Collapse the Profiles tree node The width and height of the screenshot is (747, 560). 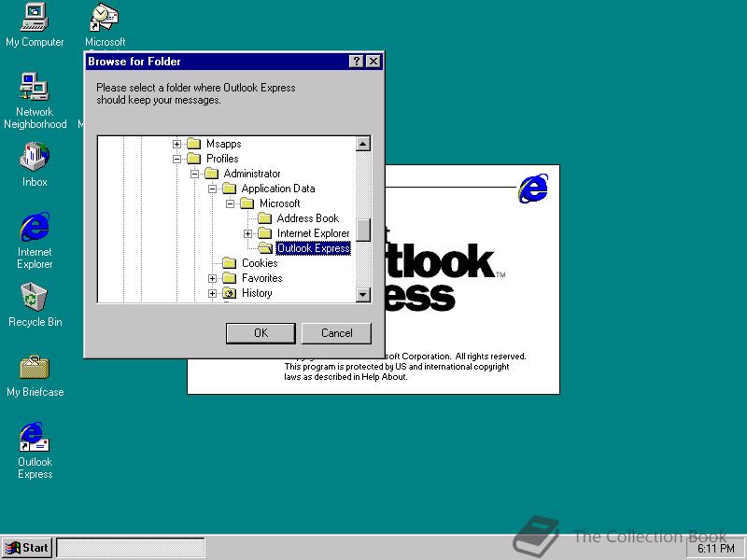(x=176, y=159)
